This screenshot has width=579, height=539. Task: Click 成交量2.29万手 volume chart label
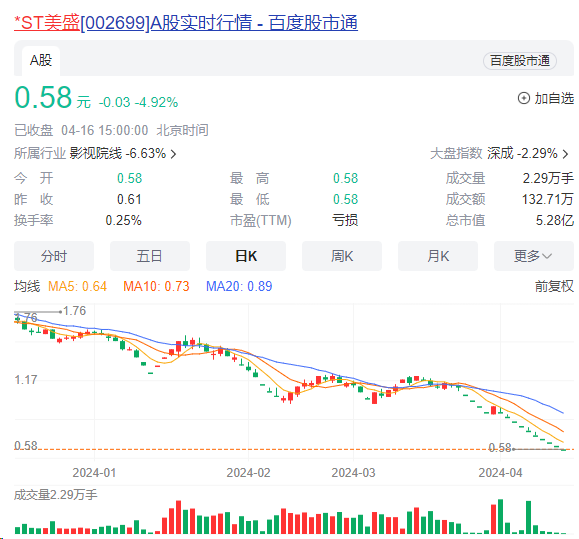56,495
